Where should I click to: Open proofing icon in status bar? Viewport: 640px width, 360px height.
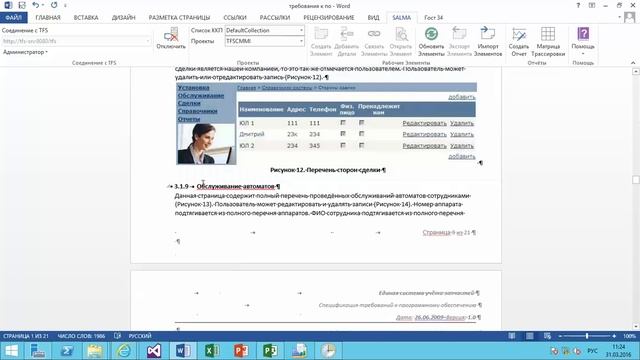coord(118,336)
